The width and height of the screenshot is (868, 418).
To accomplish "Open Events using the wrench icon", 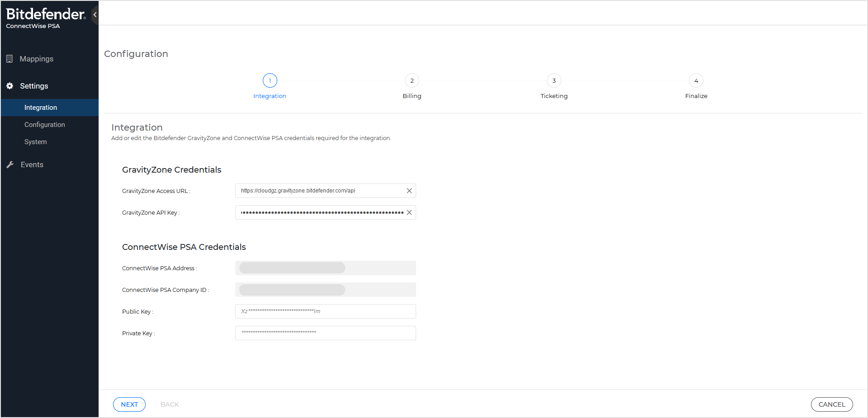I will coord(10,164).
